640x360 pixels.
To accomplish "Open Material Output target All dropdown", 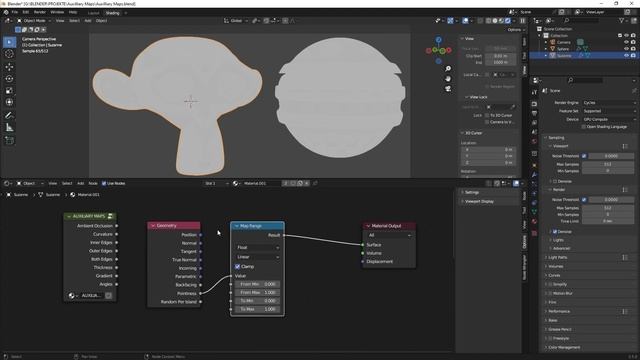I will click(x=389, y=236).
